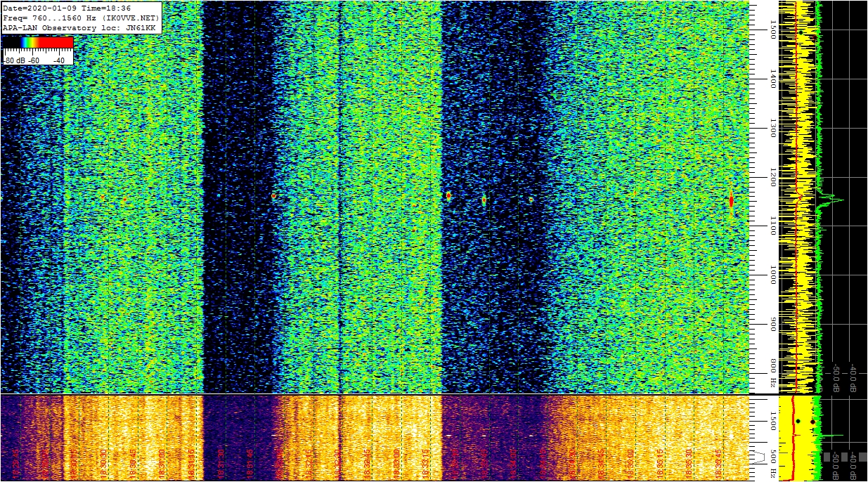
Task: Click the green-ringed black dot in lower spectrum panel
Action: 798,421
